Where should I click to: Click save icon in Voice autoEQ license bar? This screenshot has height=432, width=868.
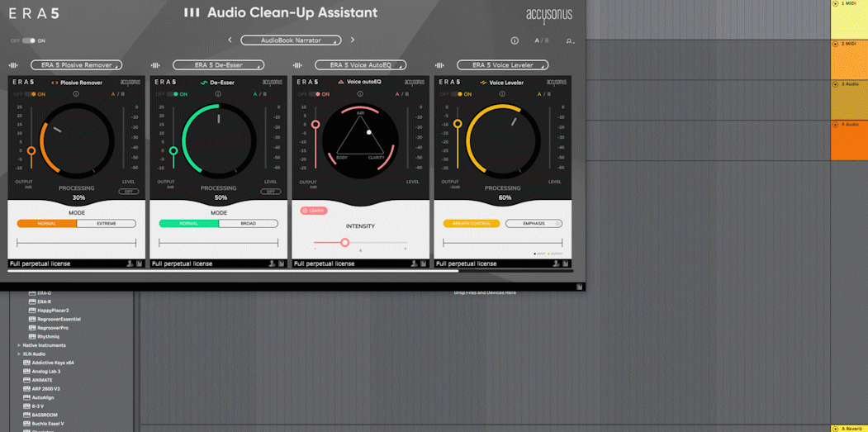coord(424,263)
